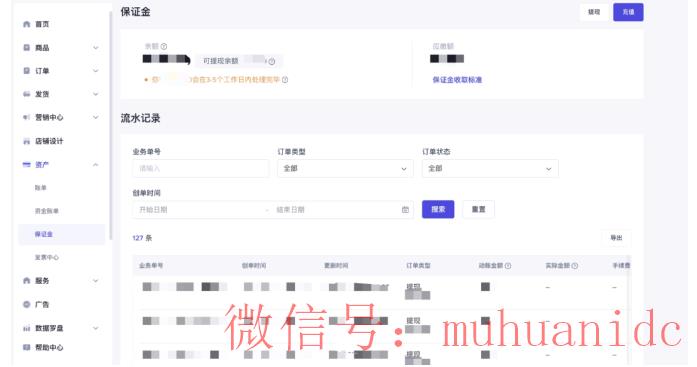Click help icon in 动账金额 column header

click(x=508, y=266)
